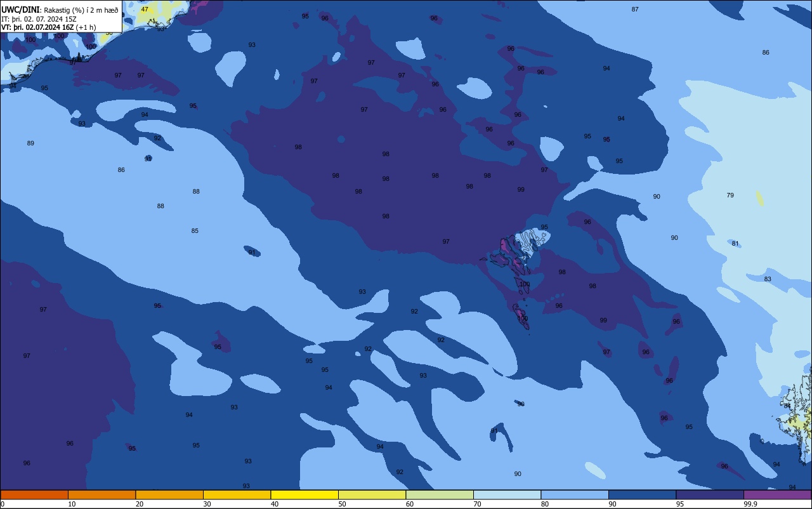
Task: Click the 'IT: þri. 02. 07. 2024 15Z' line
Action: point(39,19)
